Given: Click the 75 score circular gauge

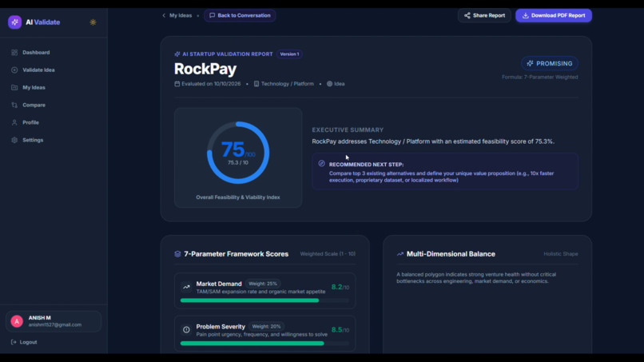Looking at the screenshot, I should click(x=238, y=153).
